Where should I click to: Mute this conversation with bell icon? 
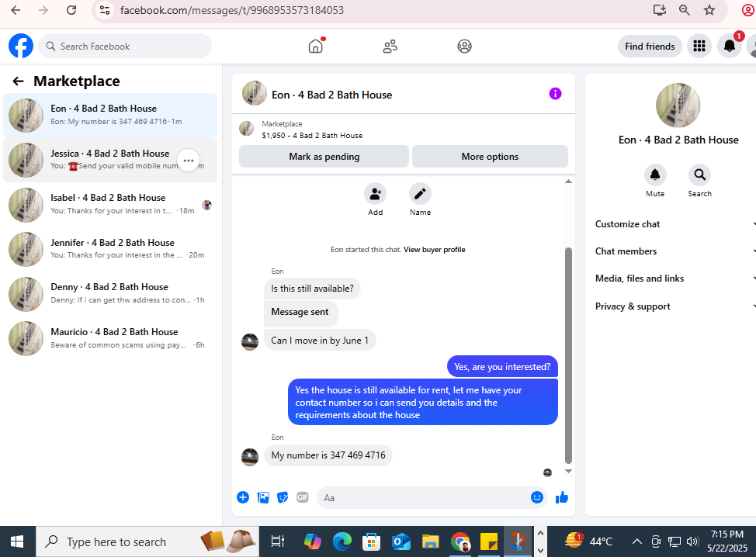(655, 175)
